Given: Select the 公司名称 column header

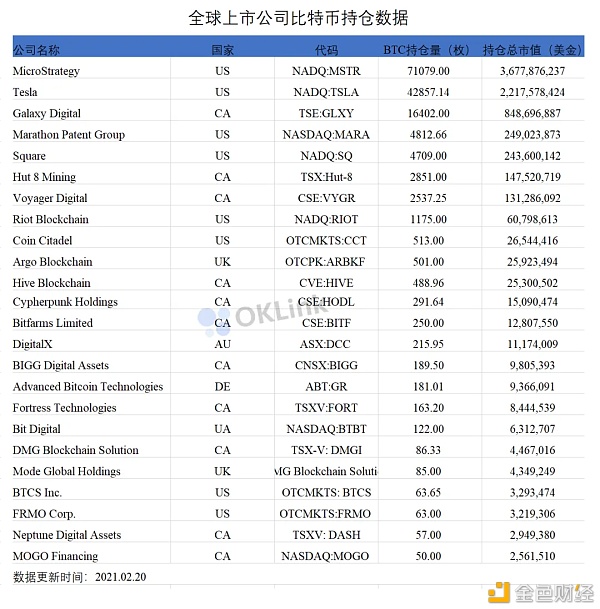Looking at the screenshot, I should click(36, 50).
